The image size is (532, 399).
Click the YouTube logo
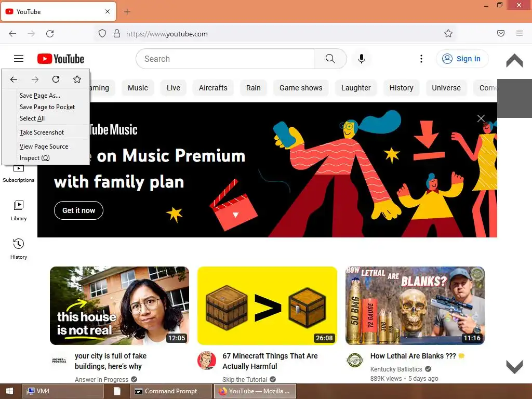click(x=61, y=59)
